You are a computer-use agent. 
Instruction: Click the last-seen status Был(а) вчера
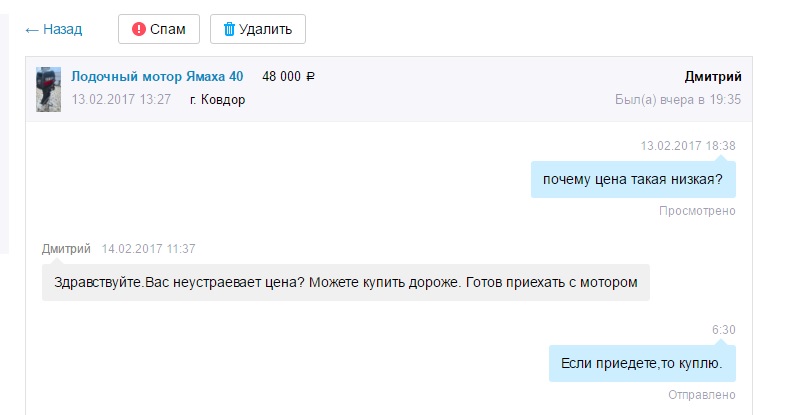point(677,100)
